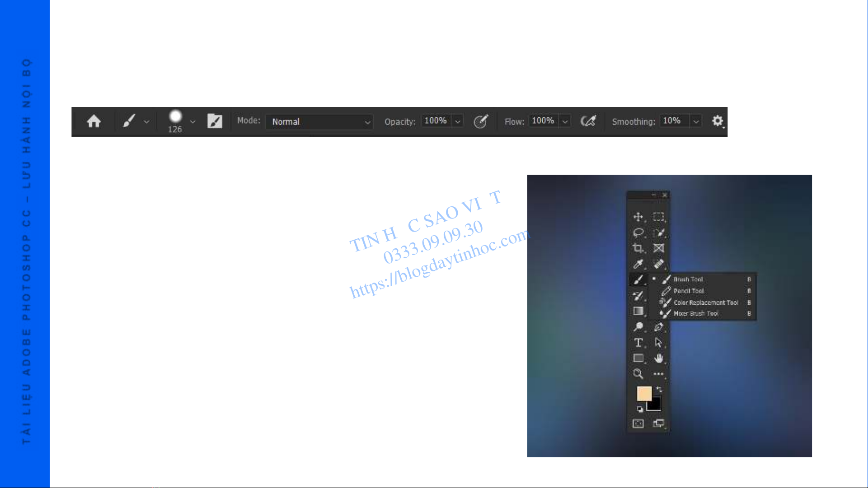Screen dimensions: 868x488
Task: Toggle pressure for opacity icon
Action: [481, 121]
